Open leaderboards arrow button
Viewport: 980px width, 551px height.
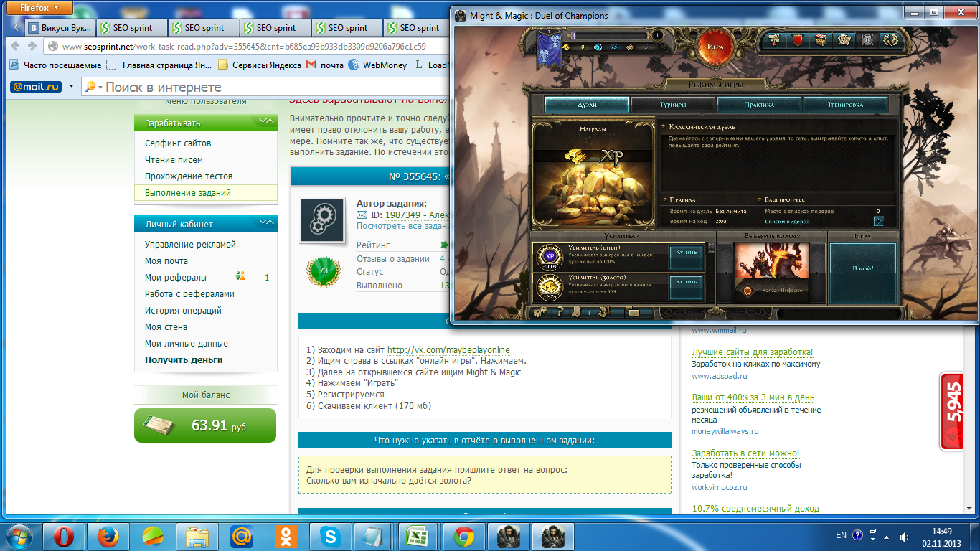[877, 222]
